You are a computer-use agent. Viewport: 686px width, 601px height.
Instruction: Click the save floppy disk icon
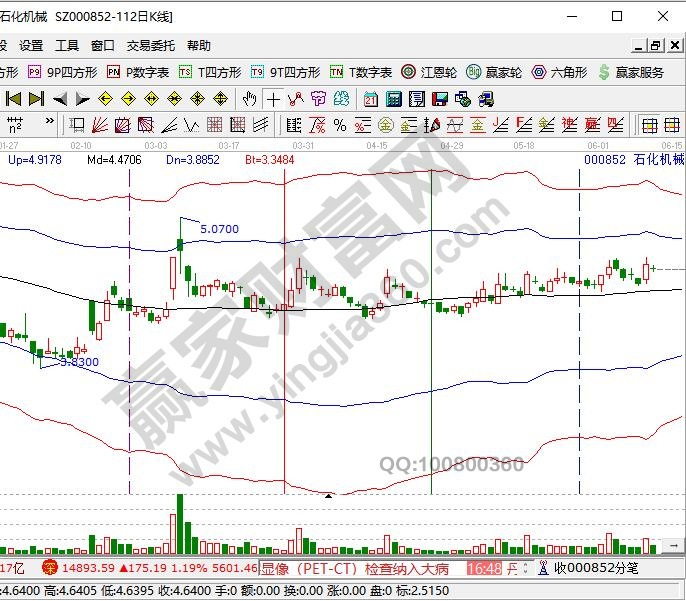click(x=439, y=99)
